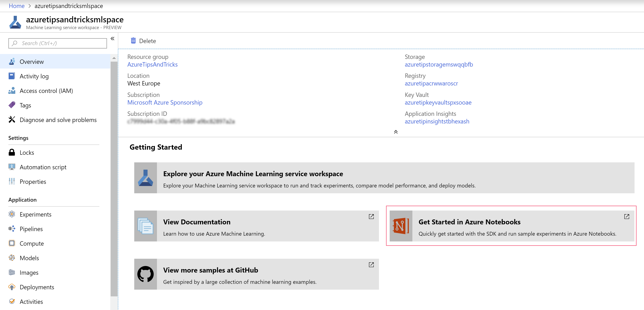Viewport: 644px width, 310px height.
Task: Follow the AzureTipsAndTricks resource group link
Action: click(x=152, y=64)
